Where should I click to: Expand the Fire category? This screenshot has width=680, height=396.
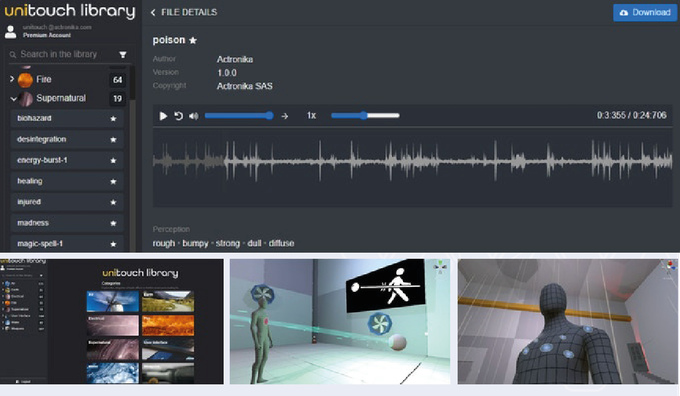tap(12, 79)
